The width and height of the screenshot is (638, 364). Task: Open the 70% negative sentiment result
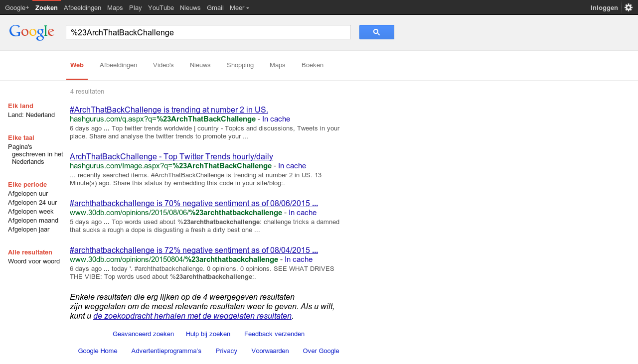pyautogui.click(x=194, y=204)
